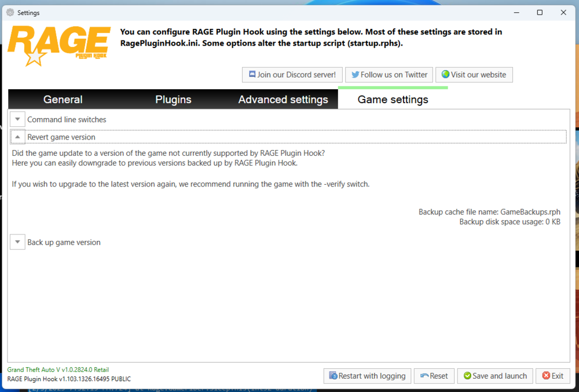Image resolution: width=579 pixels, height=392 pixels.
Task: Expand Command line switches section
Action: (17, 119)
